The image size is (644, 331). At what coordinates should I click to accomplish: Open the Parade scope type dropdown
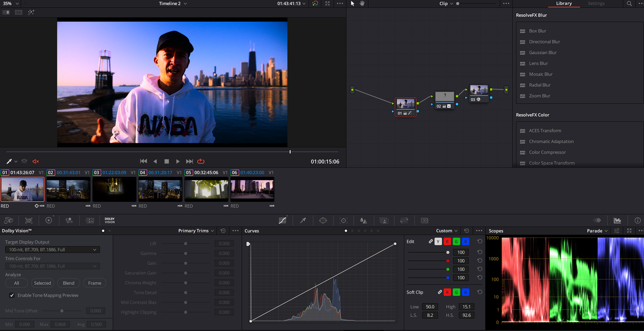(x=598, y=231)
